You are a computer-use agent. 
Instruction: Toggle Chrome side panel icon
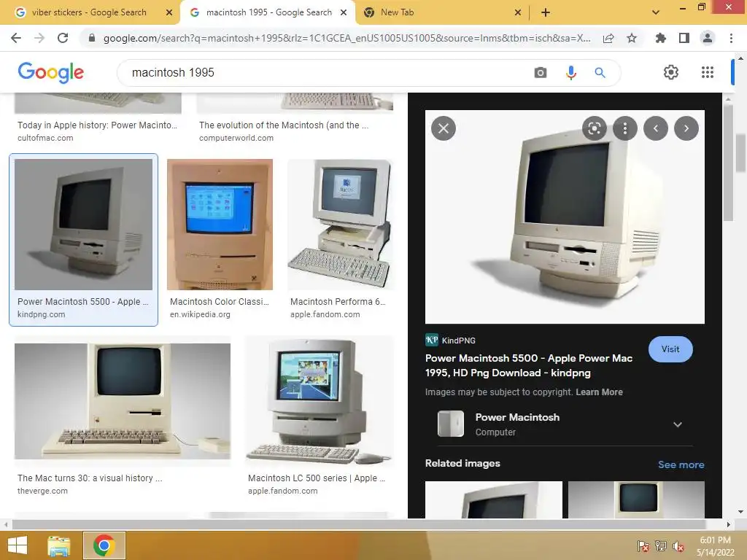tap(684, 38)
